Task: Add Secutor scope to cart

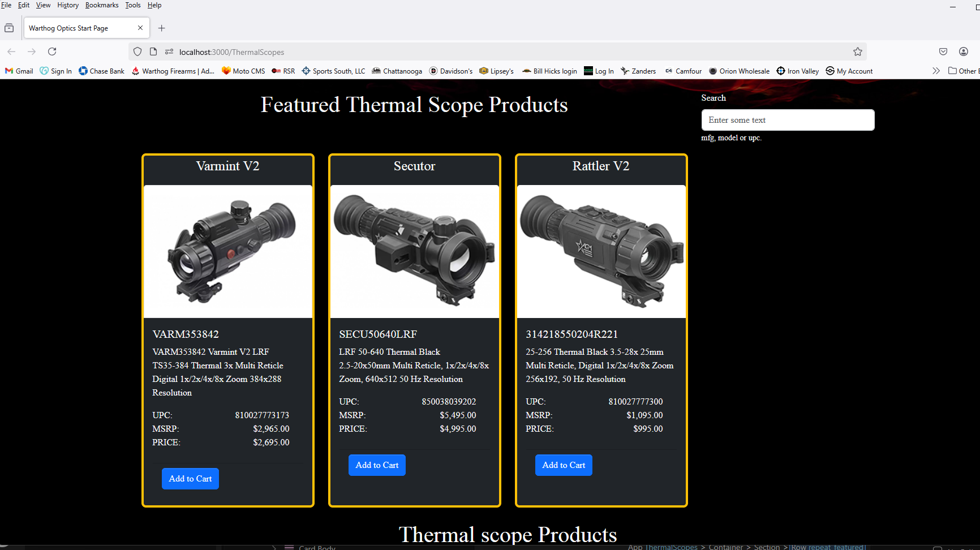Action: (x=377, y=465)
